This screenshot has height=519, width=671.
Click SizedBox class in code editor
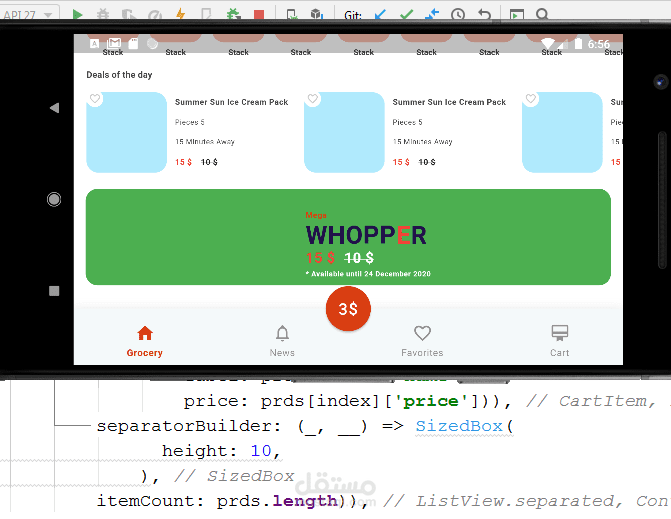pos(459,426)
